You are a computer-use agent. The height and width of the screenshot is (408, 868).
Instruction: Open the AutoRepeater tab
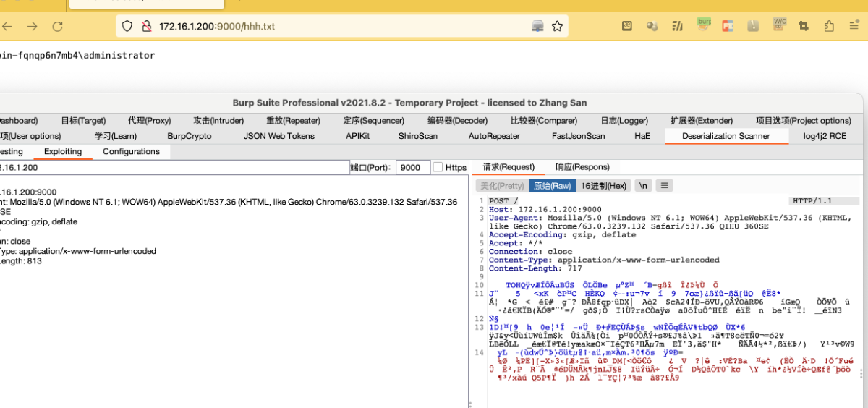(494, 136)
